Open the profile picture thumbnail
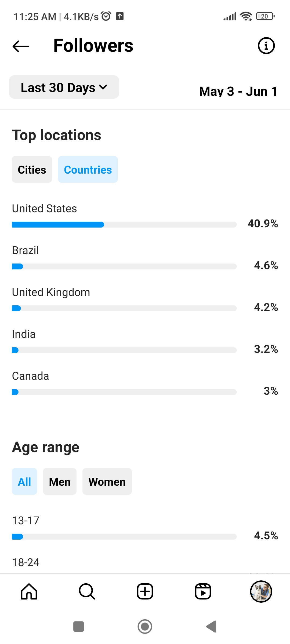 pyautogui.click(x=261, y=591)
